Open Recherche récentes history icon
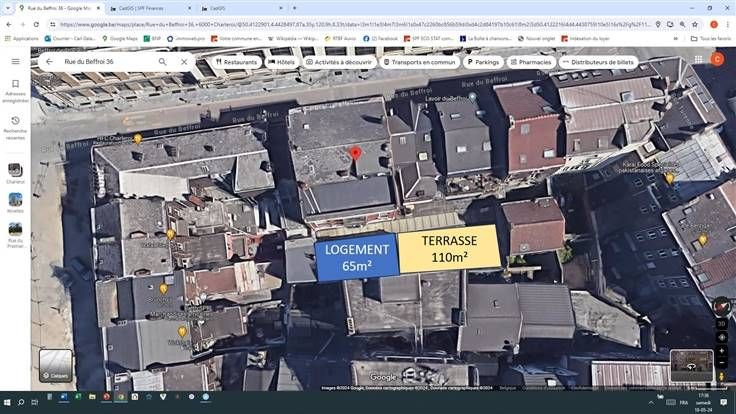 tap(15, 124)
